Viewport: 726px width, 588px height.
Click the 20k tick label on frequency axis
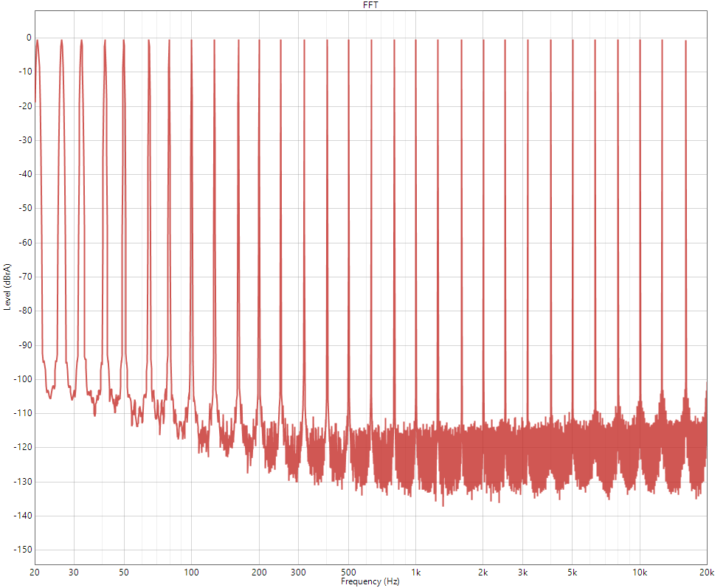click(x=707, y=573)
